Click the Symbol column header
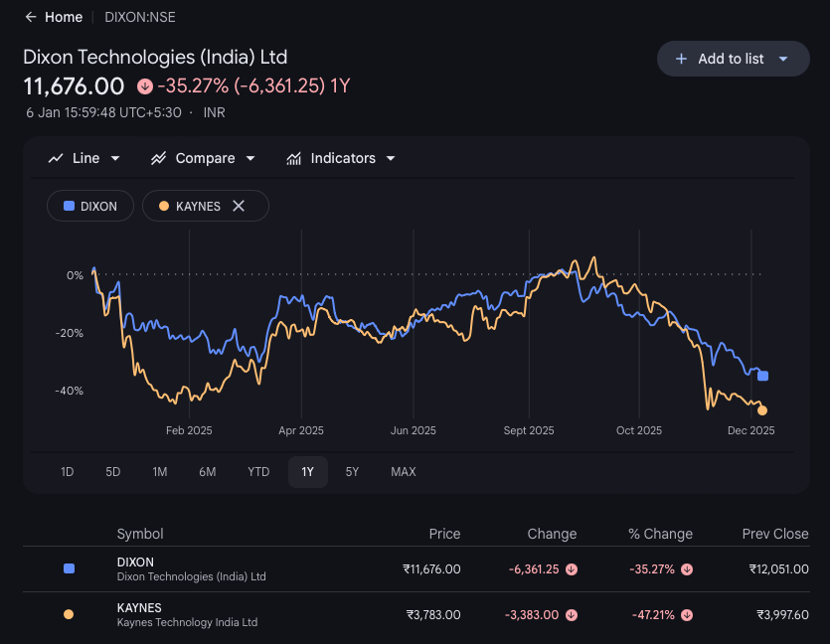The width and height of the screenshot is (830, 644). pyautogui.click(x=140, y=534)
